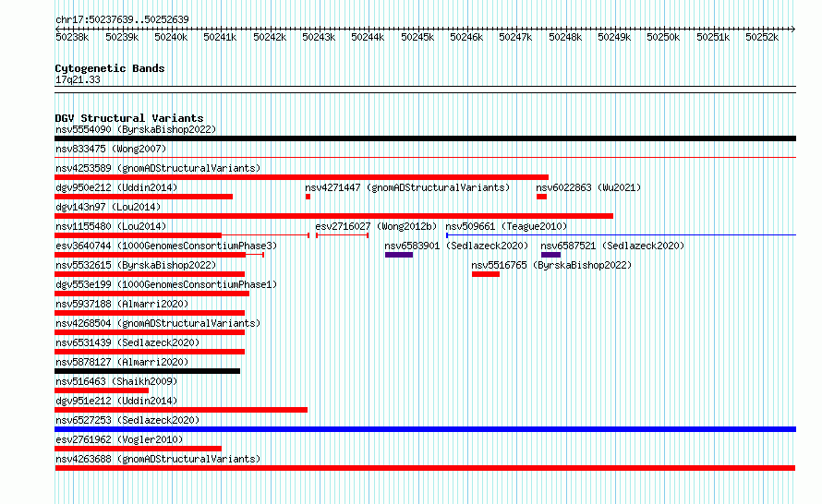
Task: Open nsv6527253 (Sedlazeck2020) label
Action: 127,420
